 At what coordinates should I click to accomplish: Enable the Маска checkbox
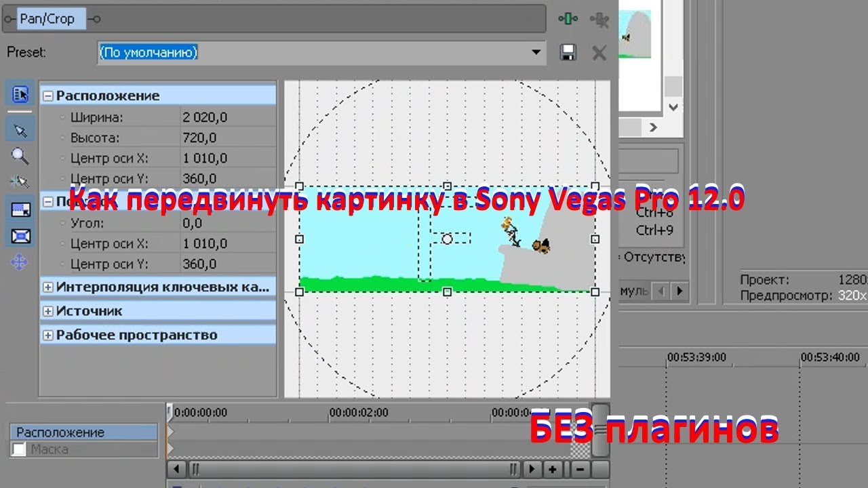click(19, 449)
